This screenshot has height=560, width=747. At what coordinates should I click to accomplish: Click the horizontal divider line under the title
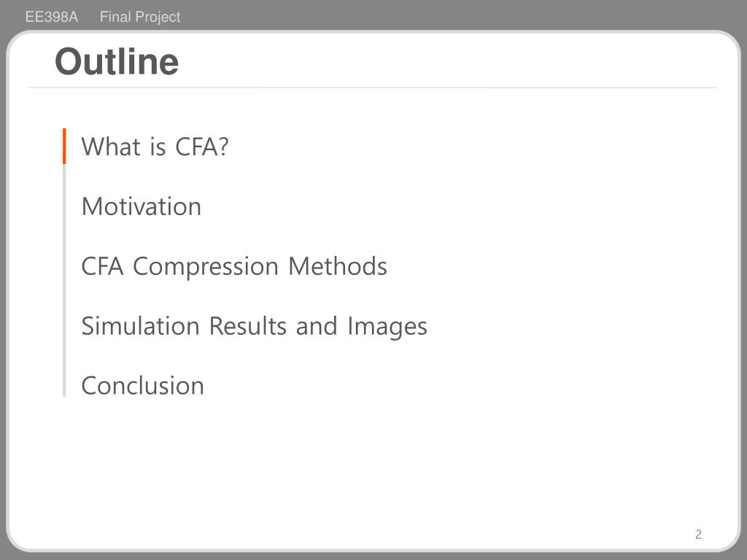tap(373, 87)
